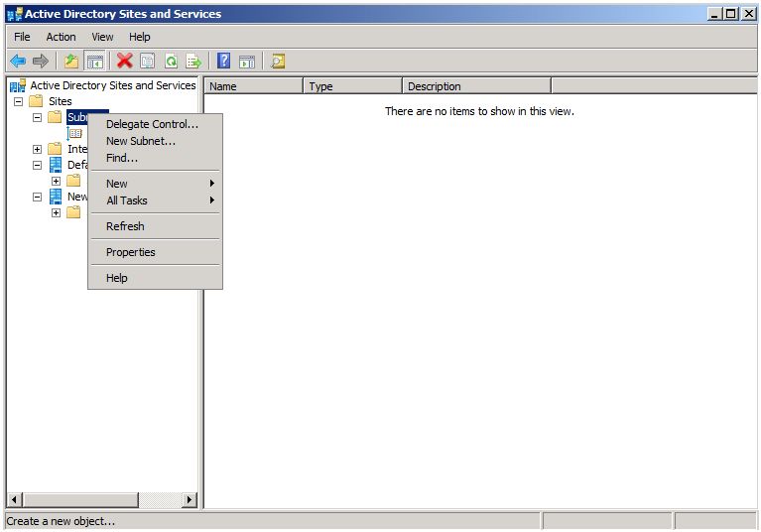Viewport: 761px width, 532px height.
Task: Click the Back arrow toolbar icon
Action: pos(18,62)
